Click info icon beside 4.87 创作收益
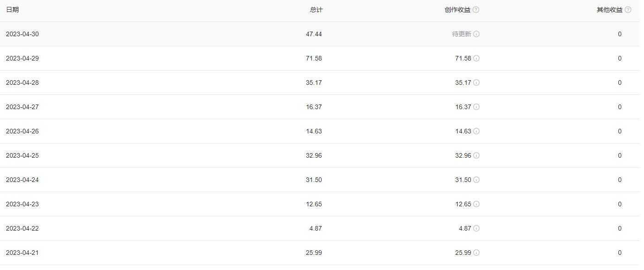Image resolution: width=644 pixels, height=270 pixels. coord(476,228)
